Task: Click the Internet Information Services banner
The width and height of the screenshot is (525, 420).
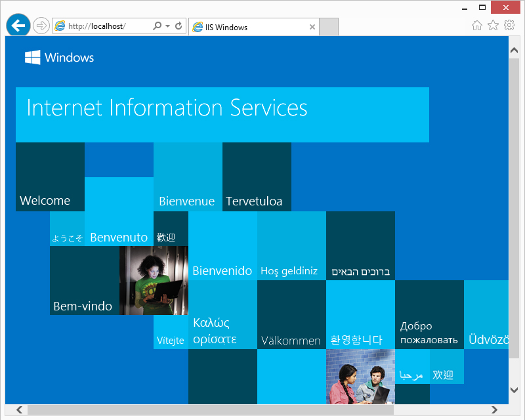Action: click(x=222, y=115)
